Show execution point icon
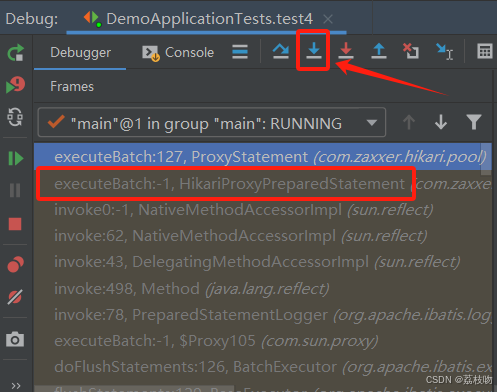 (x=240, y=52)
